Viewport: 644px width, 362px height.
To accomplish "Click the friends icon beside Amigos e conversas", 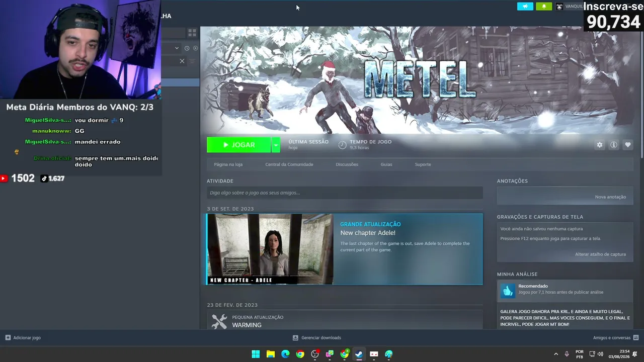I will pyautogui.click(x=636, y=338).
